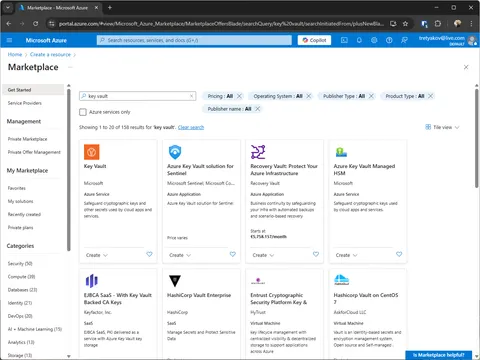
Task: Click the Sentinel shield logo
Action: pyautogui.click(x=175, y=152)
